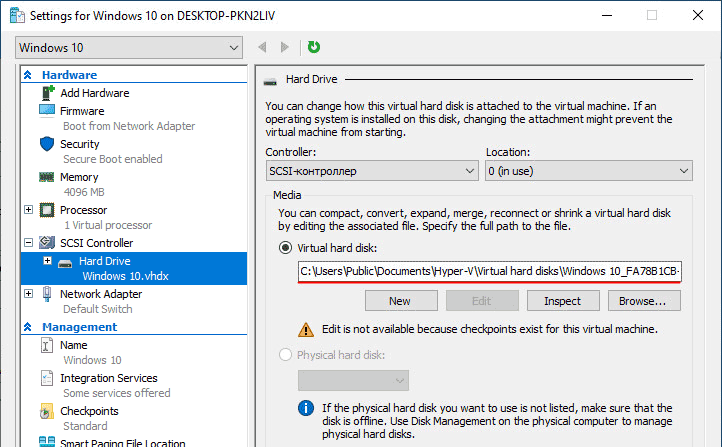Screen dimensions: 722x447
Task: Select the Physical hard disk radio button
Action: [285, 354]
